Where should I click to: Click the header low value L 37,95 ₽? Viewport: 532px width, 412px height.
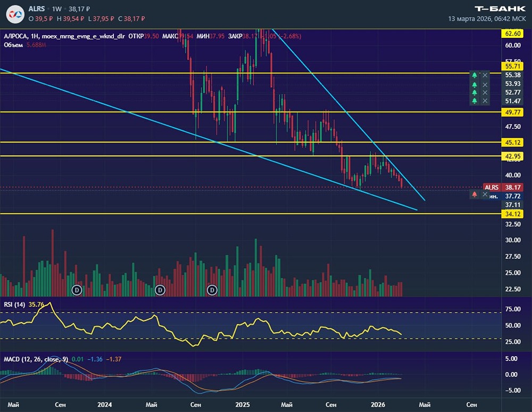[x=101, y=19]
